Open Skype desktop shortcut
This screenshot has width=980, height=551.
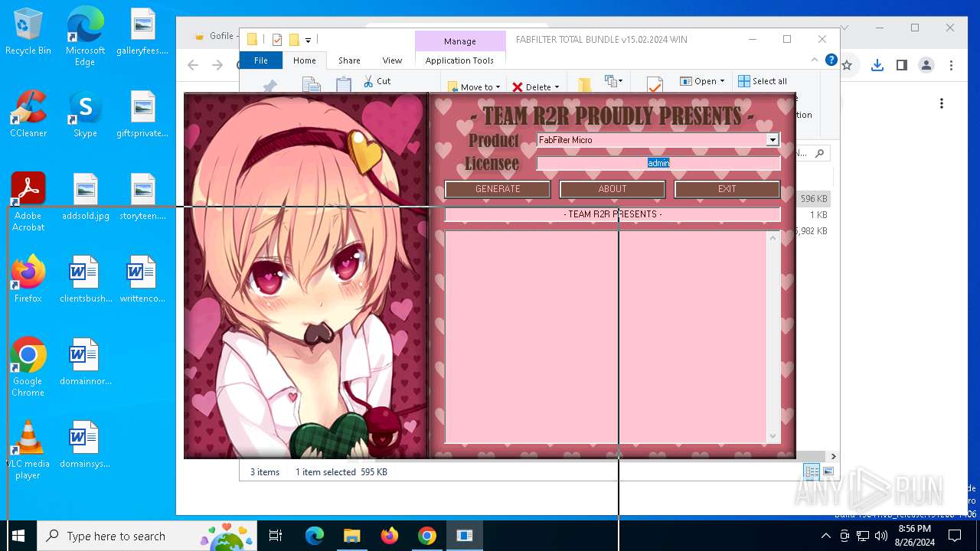(x=85, y=114)
